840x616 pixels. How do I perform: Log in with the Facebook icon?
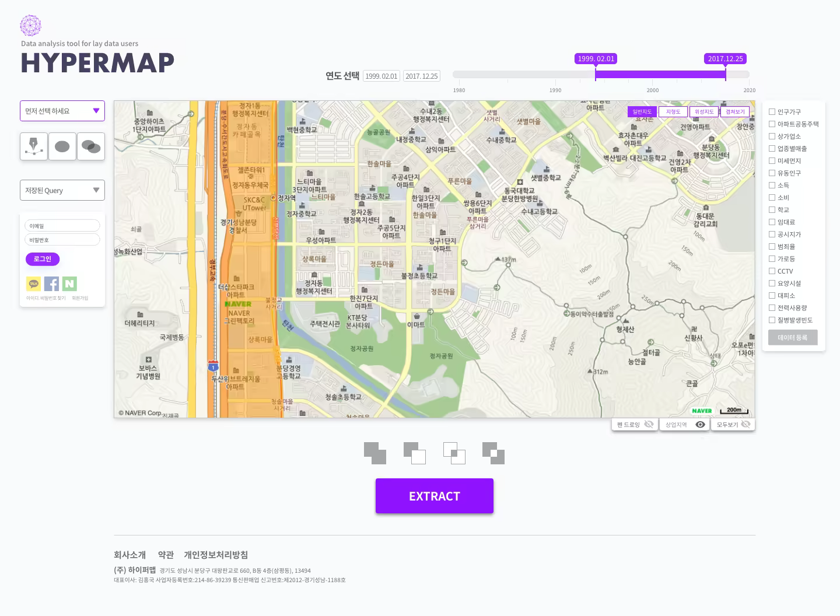(51, 283)
